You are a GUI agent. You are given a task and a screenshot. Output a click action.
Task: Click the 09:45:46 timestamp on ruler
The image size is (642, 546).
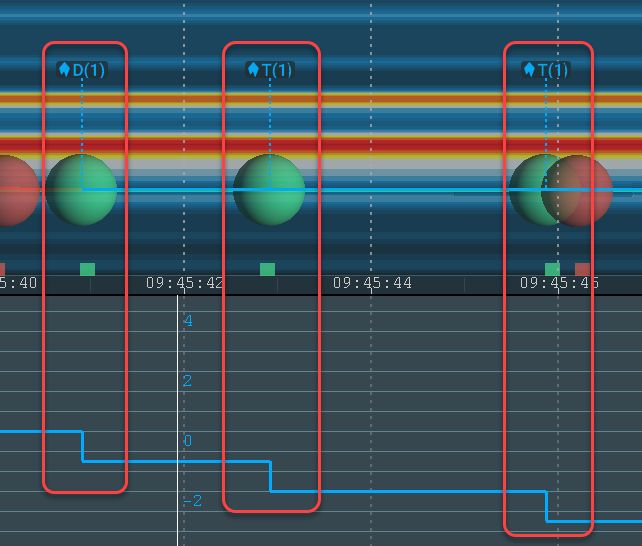(x=559, y=283)
